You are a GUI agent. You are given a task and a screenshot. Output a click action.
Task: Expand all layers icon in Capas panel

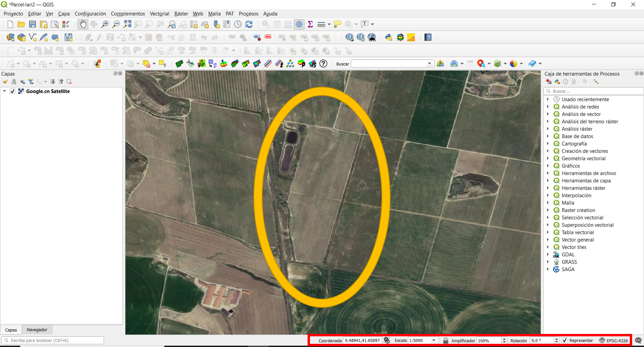(52, 82)
